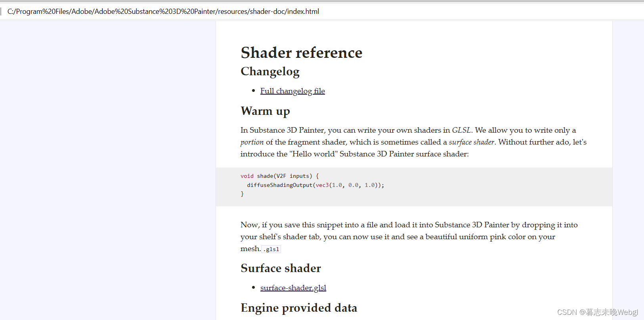
Task: Click the italic GLSL word in the intro
Action: [x=461, y=130]
